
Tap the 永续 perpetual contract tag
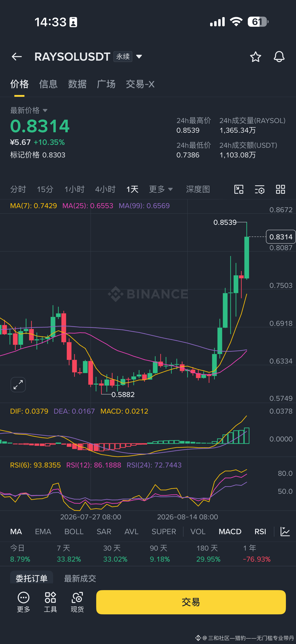pos(123,57)
